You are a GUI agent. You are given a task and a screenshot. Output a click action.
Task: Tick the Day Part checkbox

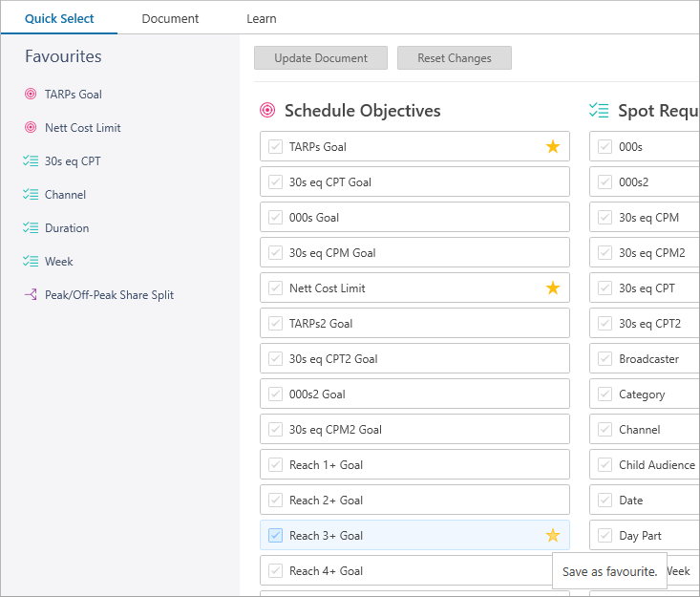(605, 535)
